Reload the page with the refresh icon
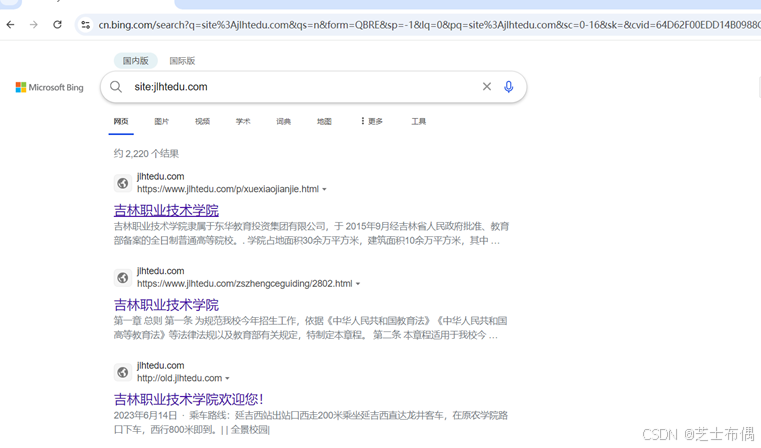Image resolution: width=761 pixels, height=448 pixels. 57,25
